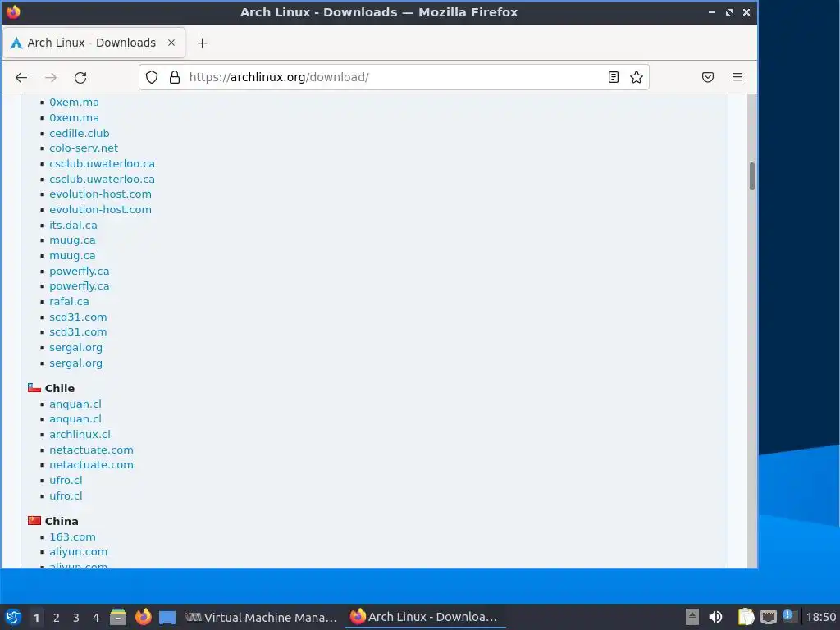Open clipboard manager tray icon

pos(746,617)
